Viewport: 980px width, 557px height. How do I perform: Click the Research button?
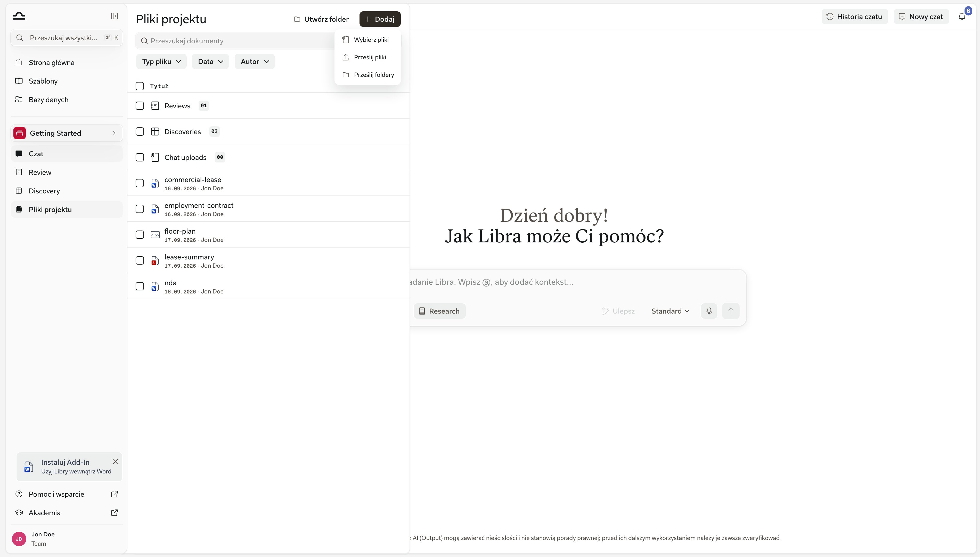point(439,311)
